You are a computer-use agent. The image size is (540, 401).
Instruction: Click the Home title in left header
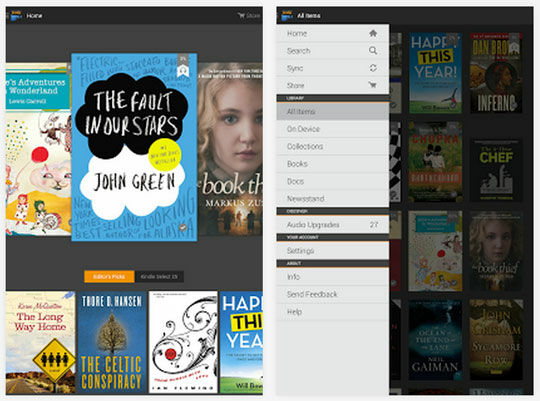point(34,16)
